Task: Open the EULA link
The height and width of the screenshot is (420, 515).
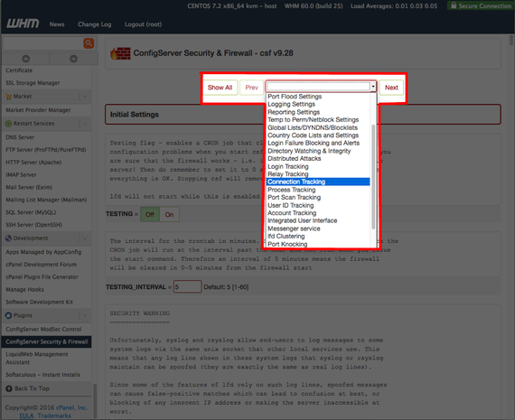Action: pos(26,415)
